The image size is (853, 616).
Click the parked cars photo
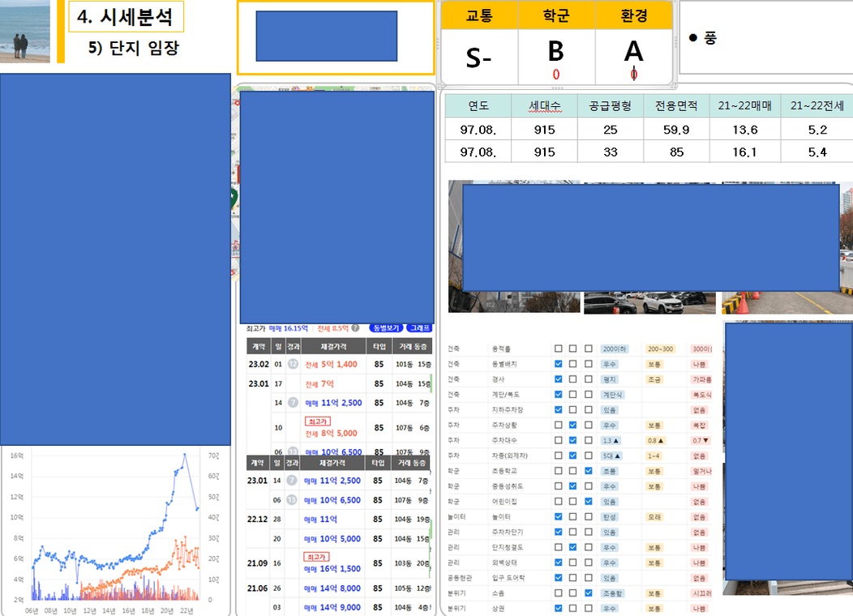tap(649, 302)
